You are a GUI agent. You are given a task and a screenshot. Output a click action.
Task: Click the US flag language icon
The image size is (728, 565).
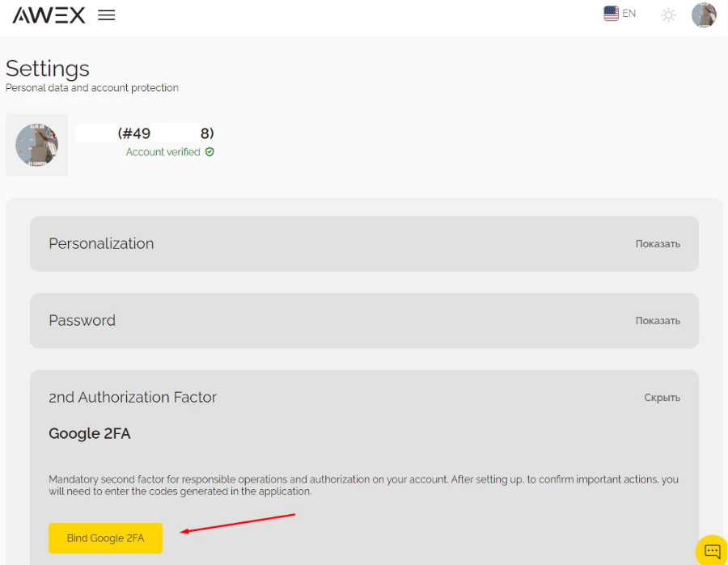point(611,14)
